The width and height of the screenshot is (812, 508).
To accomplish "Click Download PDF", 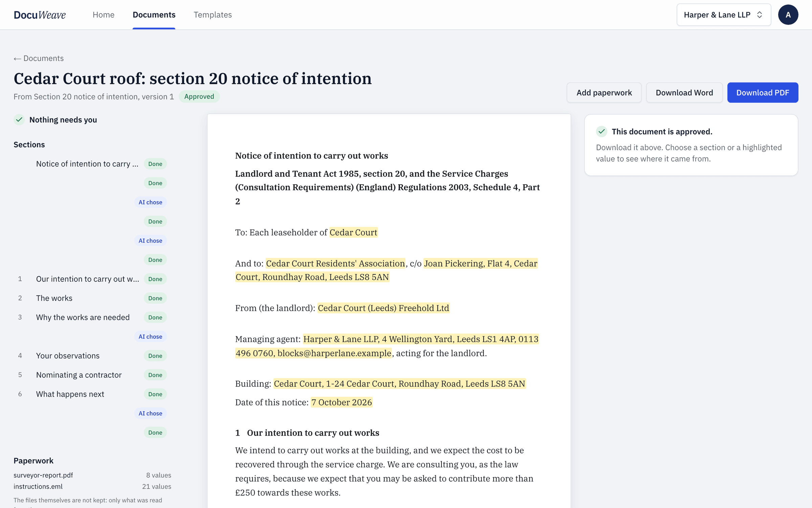I will point(763,92).
